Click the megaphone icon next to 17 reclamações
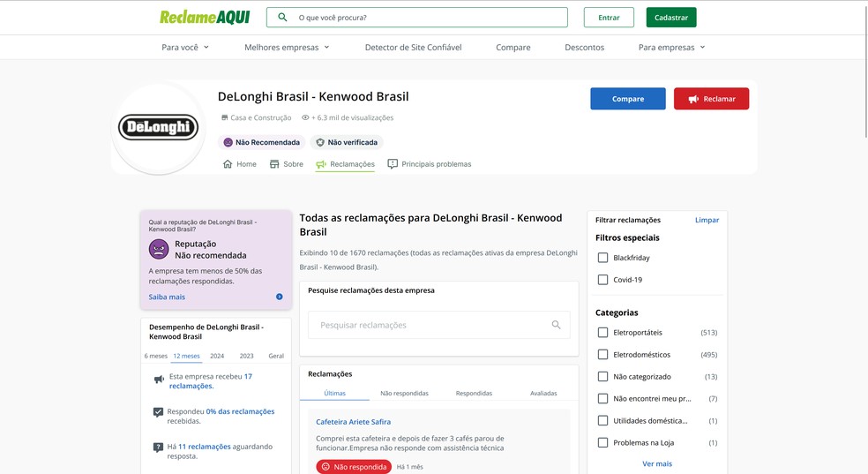868x474 pixels. point(159,380)
